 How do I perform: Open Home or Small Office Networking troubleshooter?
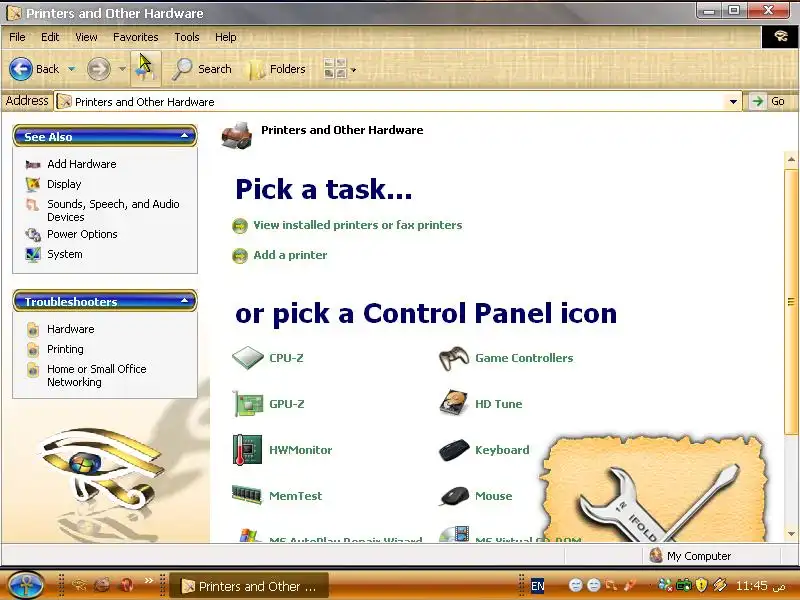point(96,376)
